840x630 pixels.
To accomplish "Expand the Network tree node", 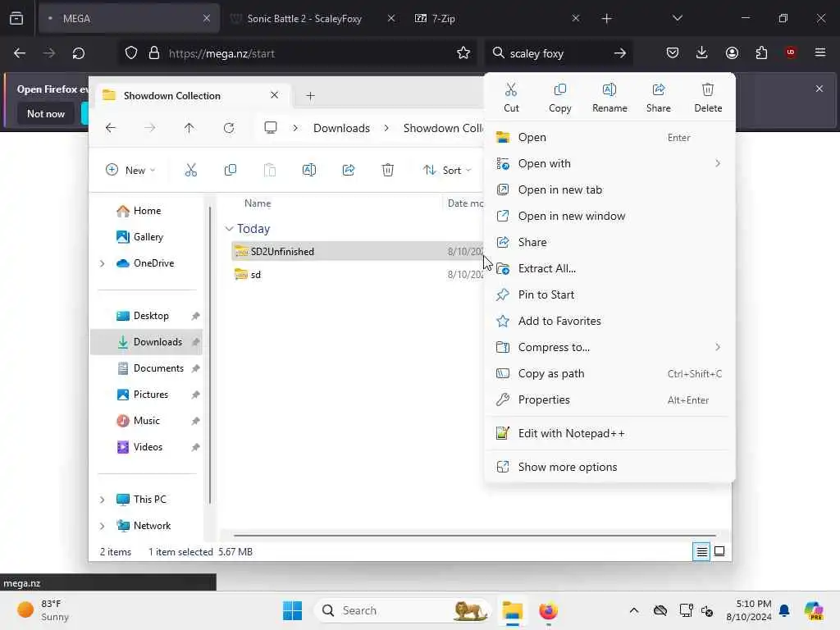I will click(103, 526).
